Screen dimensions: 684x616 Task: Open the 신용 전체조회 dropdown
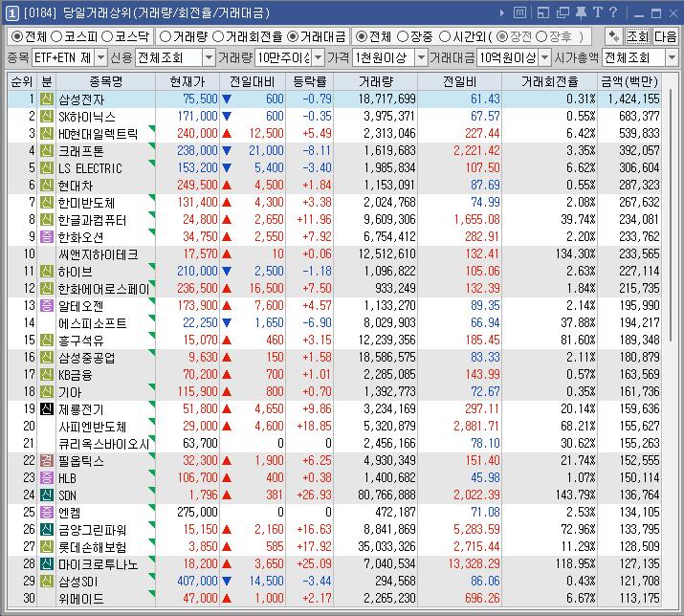tap(209, 57)
